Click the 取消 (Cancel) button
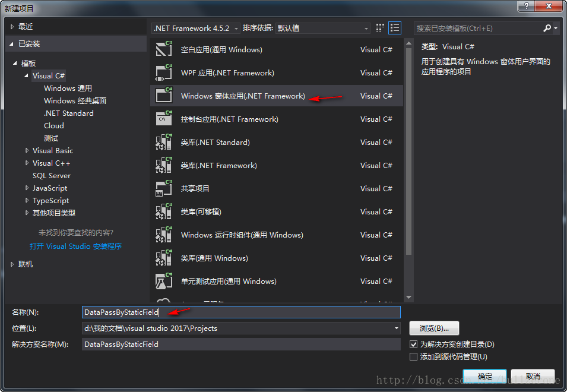The height and width of the screenshot is (392, 567). coord(533,377)
